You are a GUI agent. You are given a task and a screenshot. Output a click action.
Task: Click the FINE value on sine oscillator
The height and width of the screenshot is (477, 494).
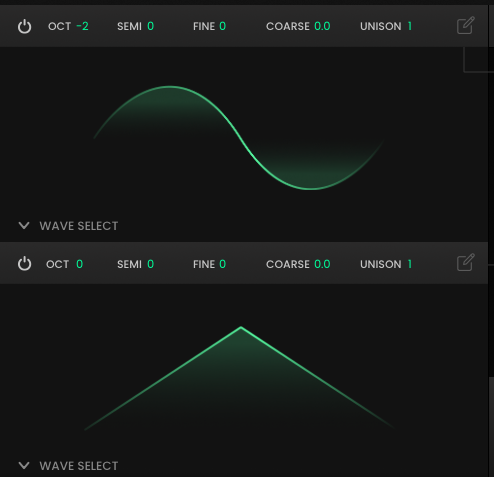[x=222, y=26]
